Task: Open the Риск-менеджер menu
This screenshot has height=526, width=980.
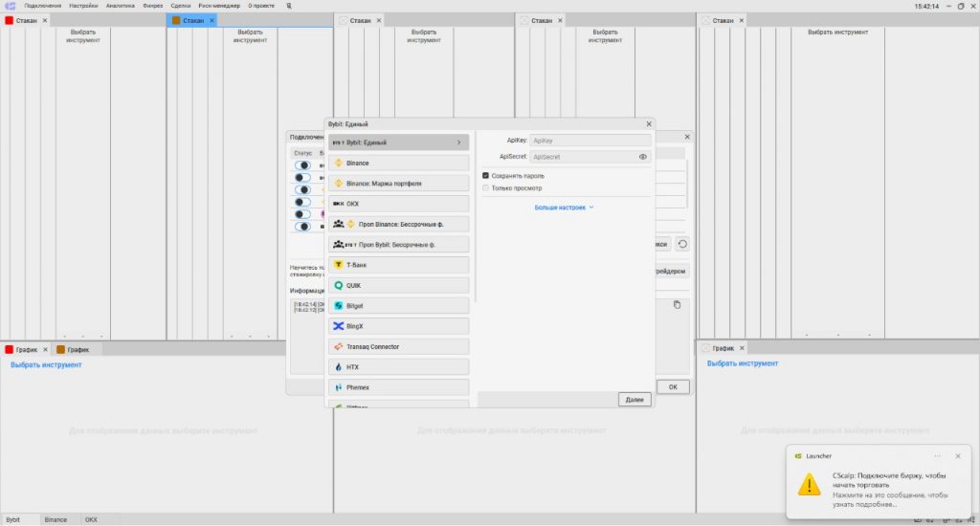Action: (x=219, y=6)
